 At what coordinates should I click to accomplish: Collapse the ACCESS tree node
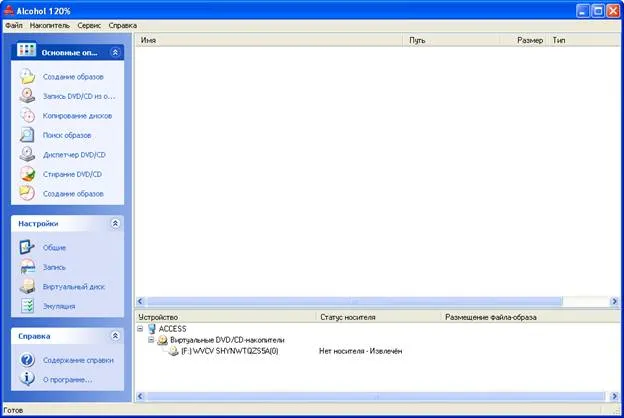140,329
